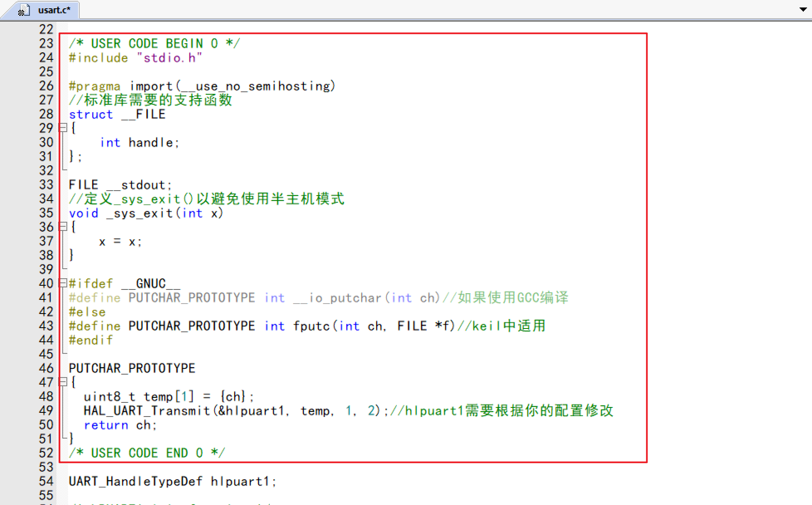Click the '//如果使用GCC编译' comment

[x=505, y=298]
